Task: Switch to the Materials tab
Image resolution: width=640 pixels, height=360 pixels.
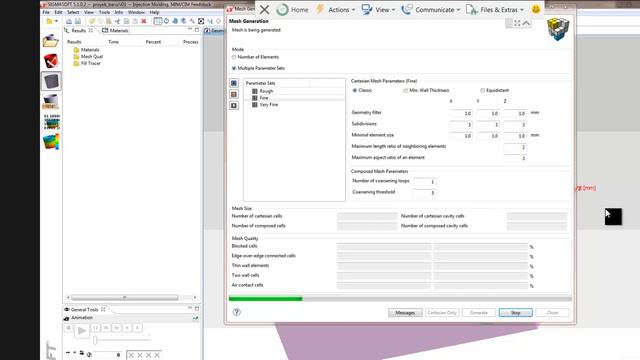Action: (x=116, y=31)
